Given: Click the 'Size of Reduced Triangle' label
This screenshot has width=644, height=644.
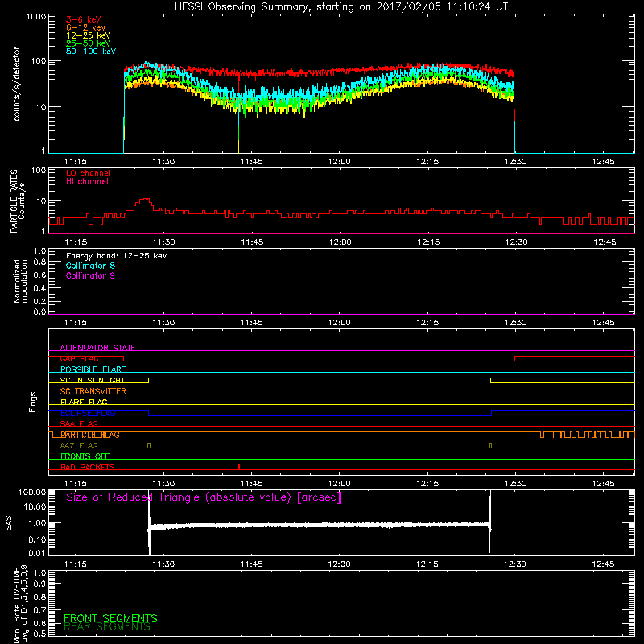Looking at the screenshot, I should click(x=204, y=497).
